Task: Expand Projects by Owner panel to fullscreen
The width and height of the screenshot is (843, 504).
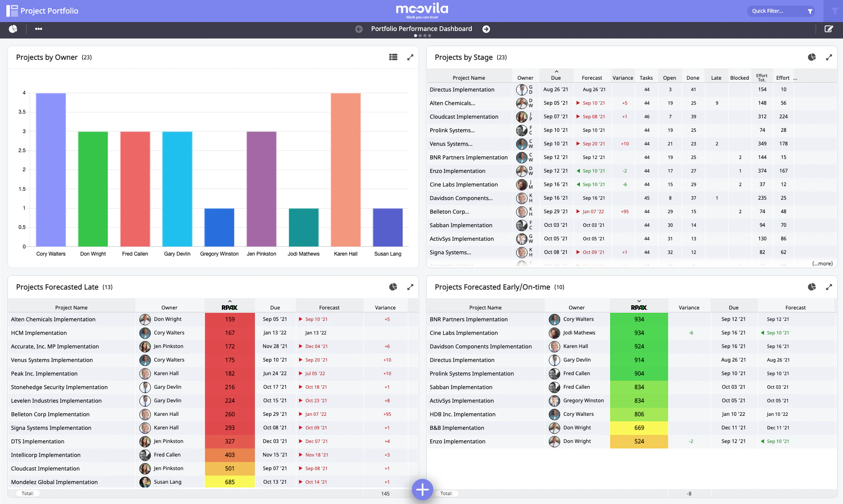Action: coord(410,57)
